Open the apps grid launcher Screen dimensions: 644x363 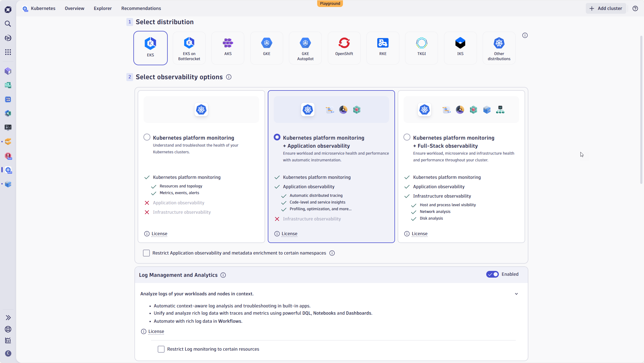(x=8, y=52)
